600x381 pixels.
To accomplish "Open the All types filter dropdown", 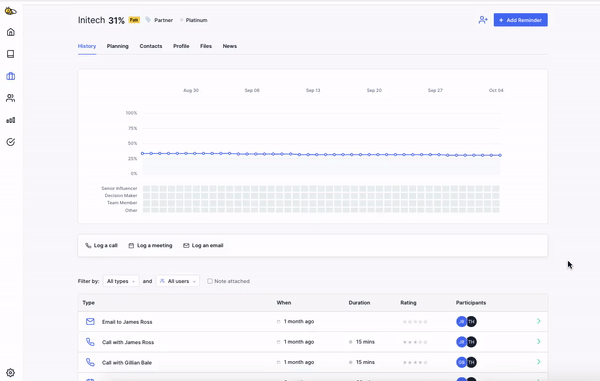I will click(121, 281).
